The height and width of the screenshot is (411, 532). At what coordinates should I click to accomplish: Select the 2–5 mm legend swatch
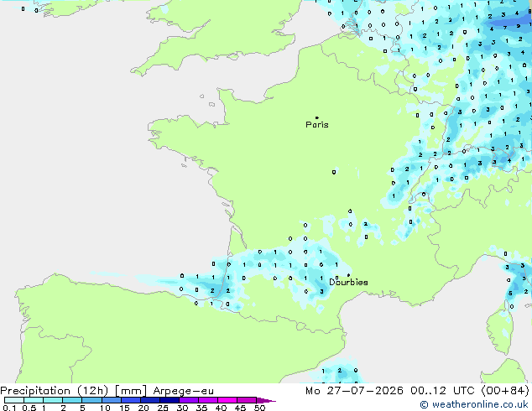click(x=72, y=400)
